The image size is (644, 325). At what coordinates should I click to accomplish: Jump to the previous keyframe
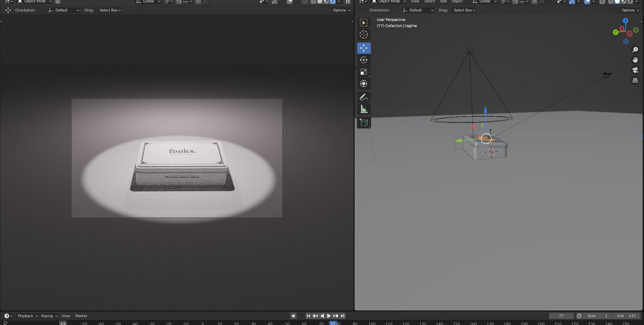pyautogui.click(x=315, y=316)
